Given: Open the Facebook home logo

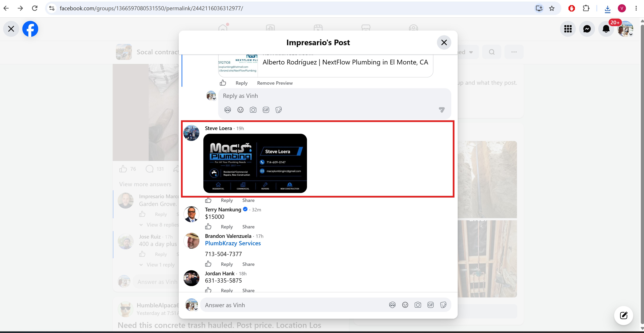Looking at the screenshot, I should pos(30,29).
